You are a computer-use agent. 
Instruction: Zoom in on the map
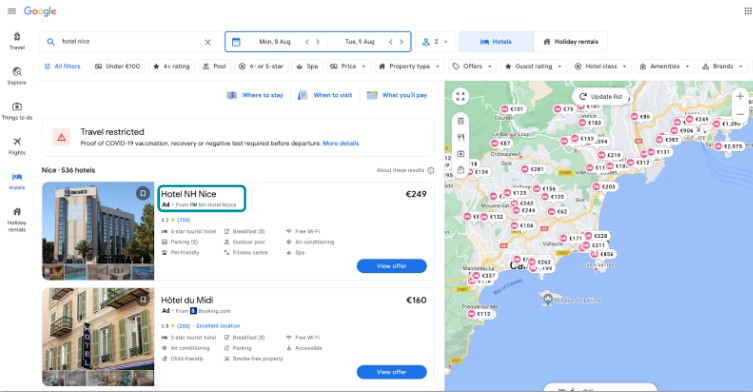(x=740, y=97)
